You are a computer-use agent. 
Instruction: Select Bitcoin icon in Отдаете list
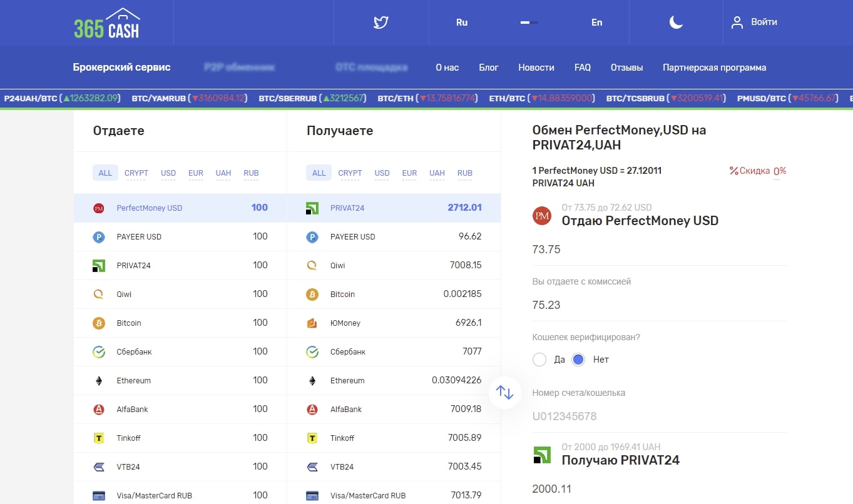point(98,323)
